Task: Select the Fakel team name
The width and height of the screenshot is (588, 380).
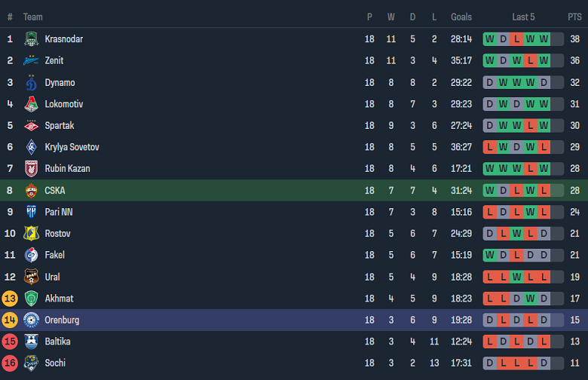Action: (x=55, y=255)
